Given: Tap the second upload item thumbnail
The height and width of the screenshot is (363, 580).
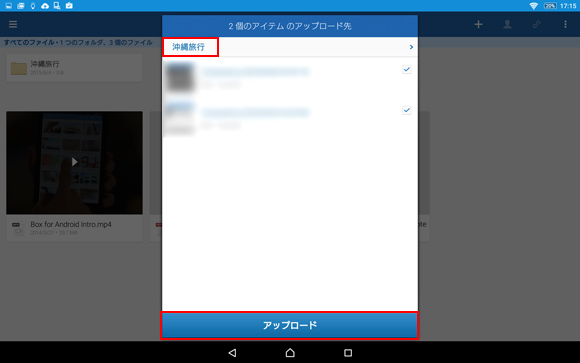Looking at the screenshot, I should coord(180,118).
